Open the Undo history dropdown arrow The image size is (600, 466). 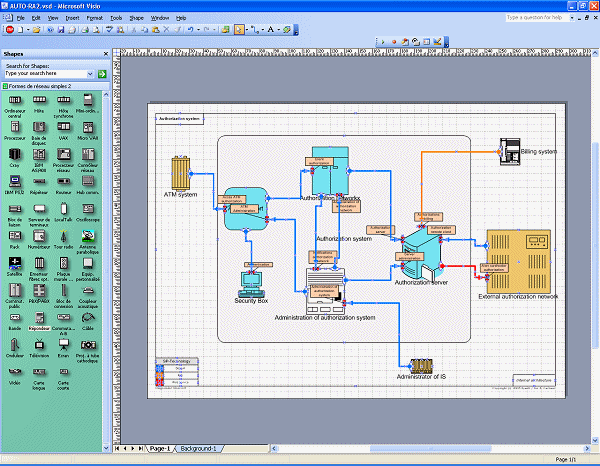click(198, 30)
